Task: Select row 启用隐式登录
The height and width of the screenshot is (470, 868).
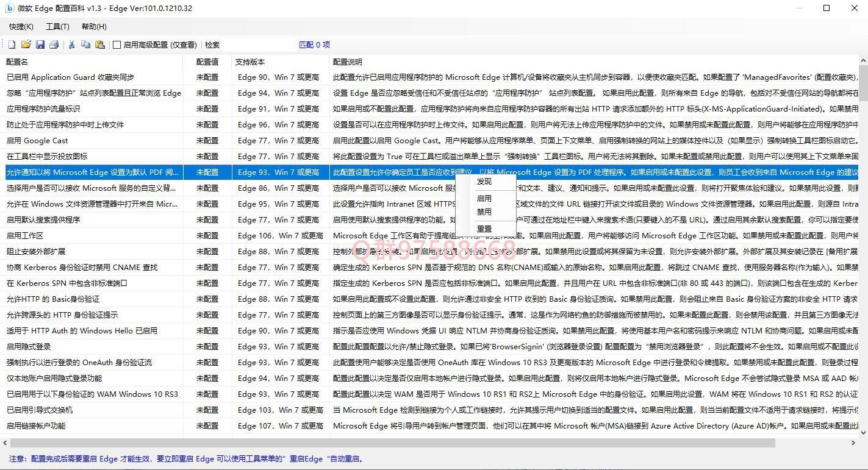Action: 431,347
